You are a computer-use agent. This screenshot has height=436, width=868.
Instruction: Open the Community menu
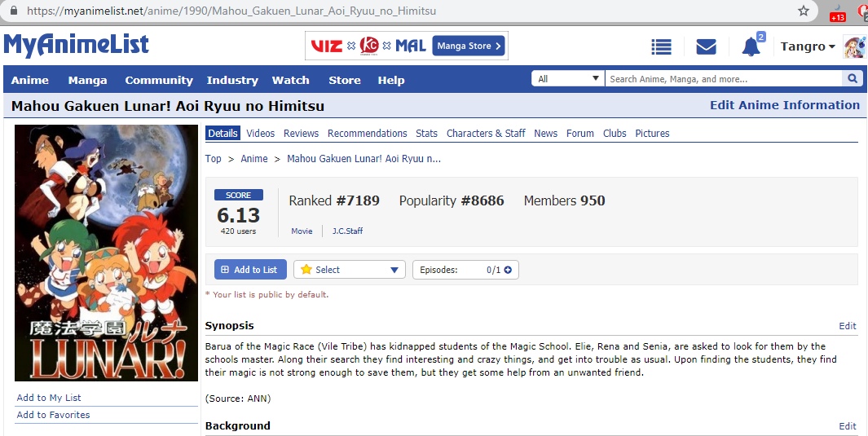pos(159,80)
